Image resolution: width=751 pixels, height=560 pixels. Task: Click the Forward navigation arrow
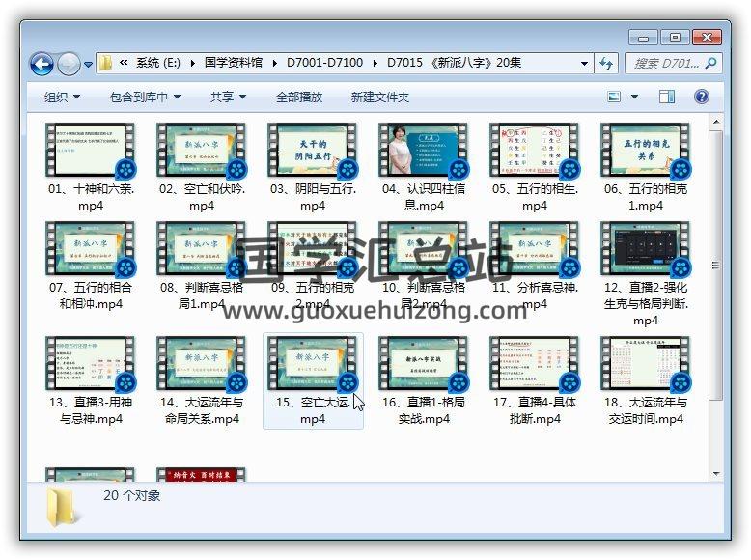(69, 64)
